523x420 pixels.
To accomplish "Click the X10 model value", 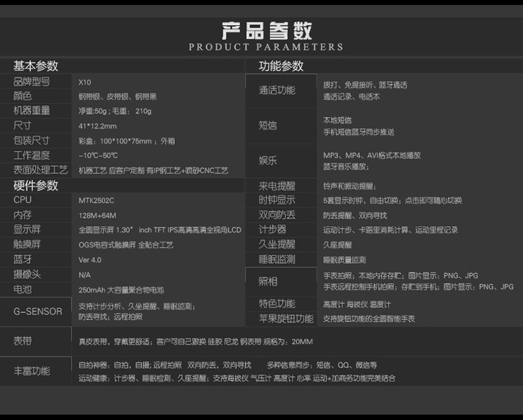I will tap(85, 83).
